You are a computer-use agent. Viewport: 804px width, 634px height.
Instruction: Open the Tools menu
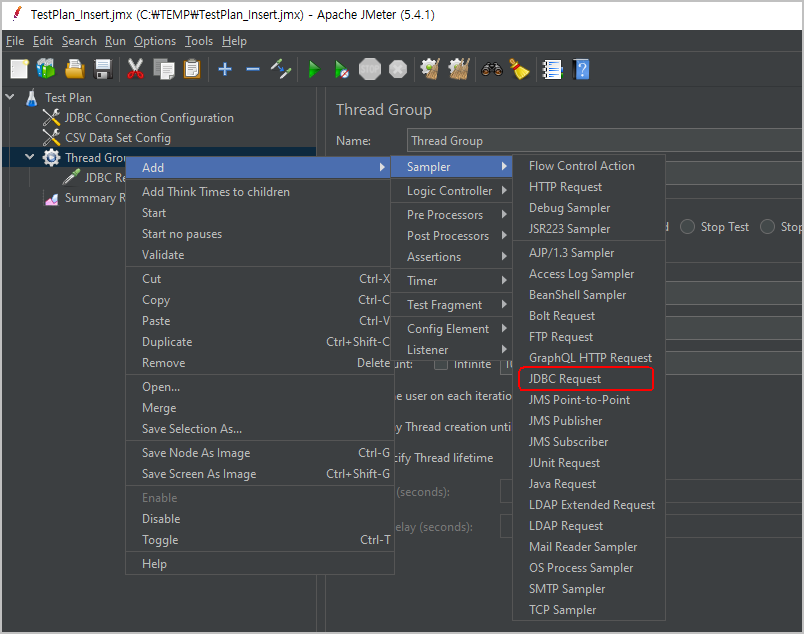pos(199,41)
